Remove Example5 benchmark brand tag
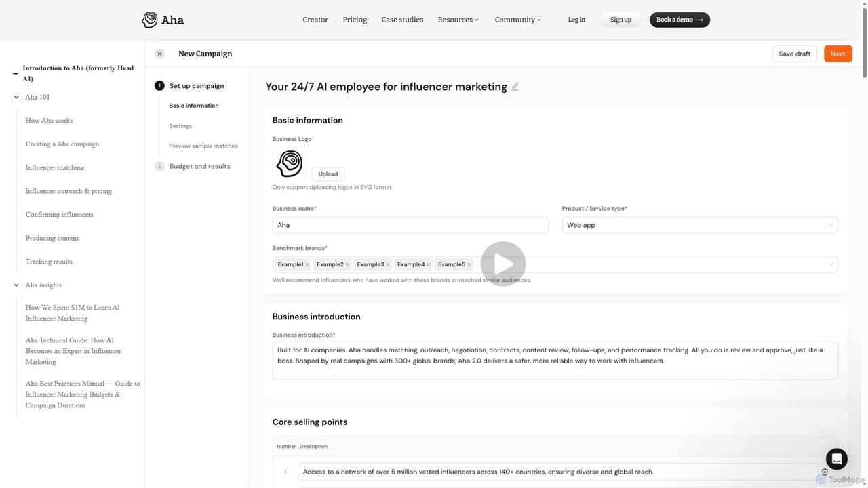Screen dimensions: 868x488 pyautogui.click(x=469, y=264)
